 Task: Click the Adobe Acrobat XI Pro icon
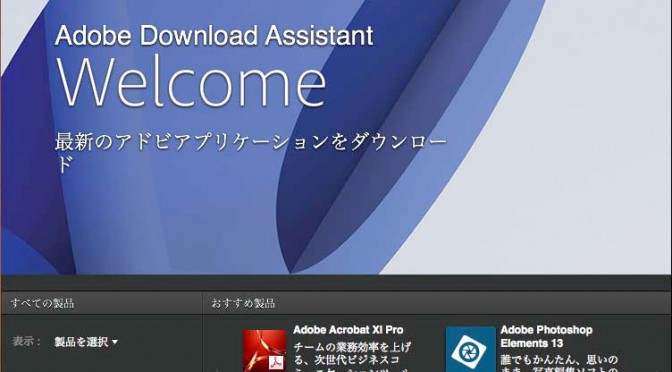[x=264, y=351]
